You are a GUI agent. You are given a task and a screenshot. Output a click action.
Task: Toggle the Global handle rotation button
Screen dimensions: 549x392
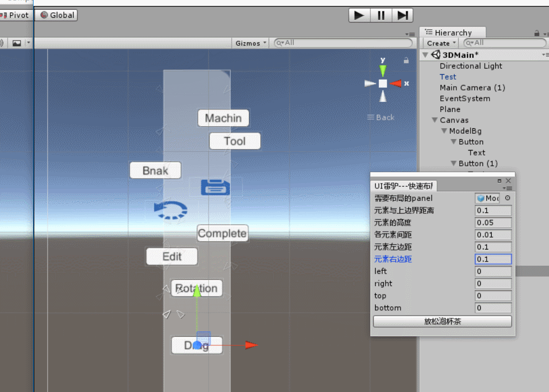pos(56,15)
